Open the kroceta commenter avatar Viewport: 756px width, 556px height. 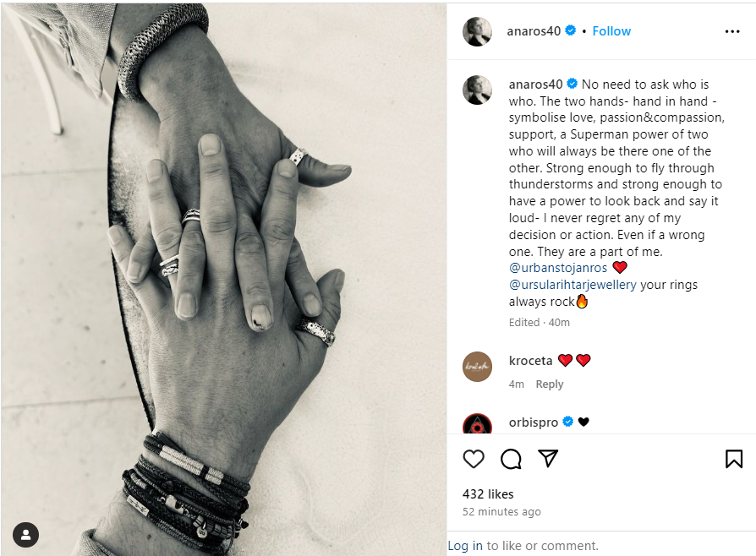(477, 367)
